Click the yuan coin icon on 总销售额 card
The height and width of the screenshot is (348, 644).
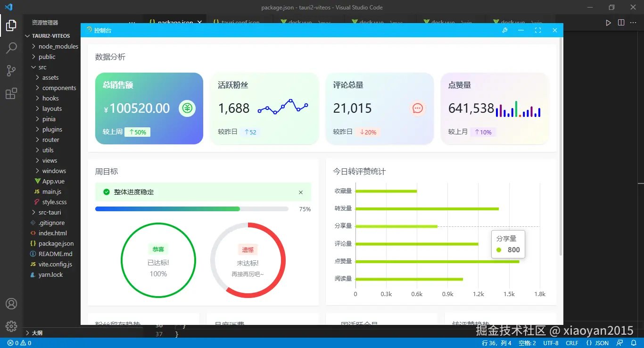point(187,108)
